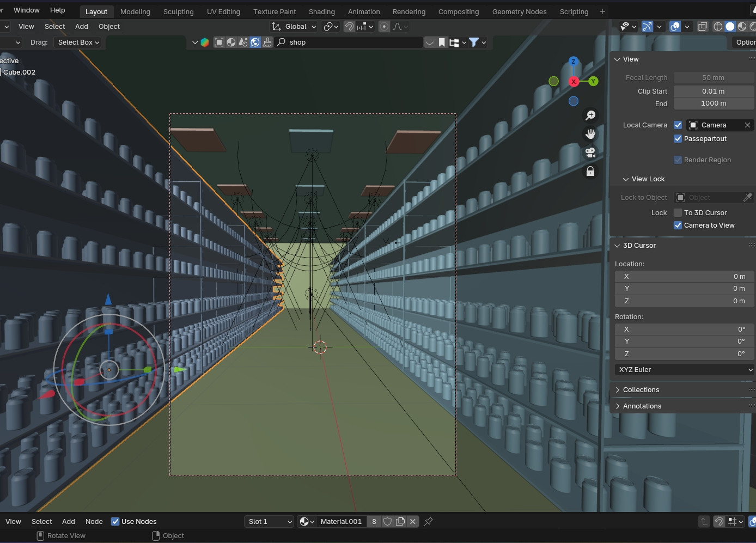Click the Clip Start 0.01 m field
Screen dimensions: 756x543
pyautogui.click(x=714, y=91)
